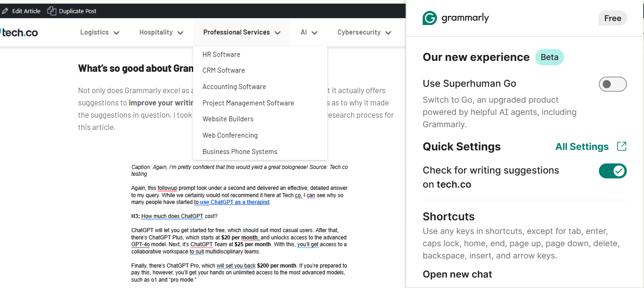Choose CRM Software in the dropdown menu
The height and width of the screenshot is (288, 644).
pyautogui.click(x=224, y=70)
